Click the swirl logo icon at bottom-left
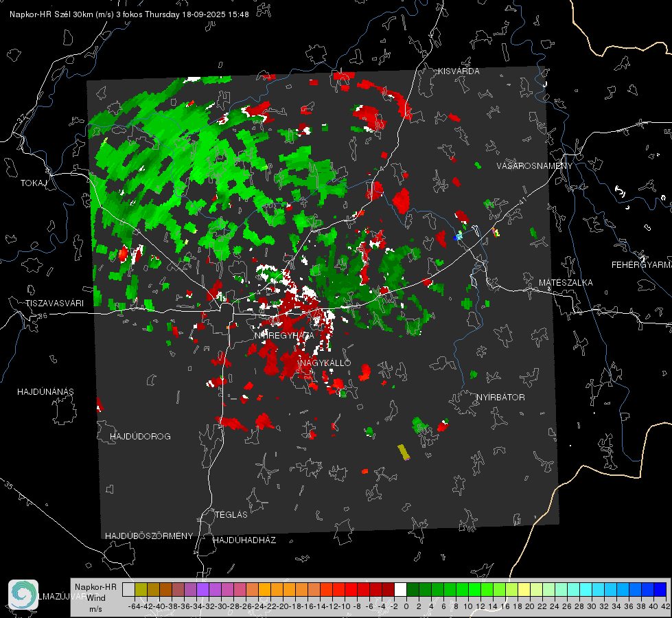The height and width of the screenshot is (618, 672). [23, 595]
